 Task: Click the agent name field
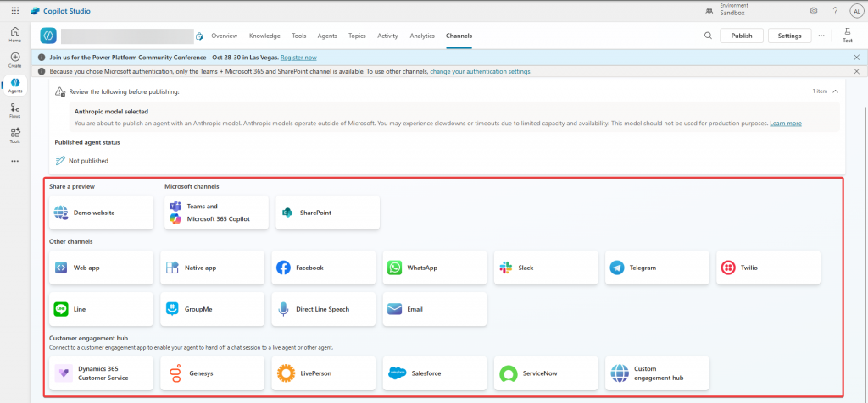(x=127, y=36)
